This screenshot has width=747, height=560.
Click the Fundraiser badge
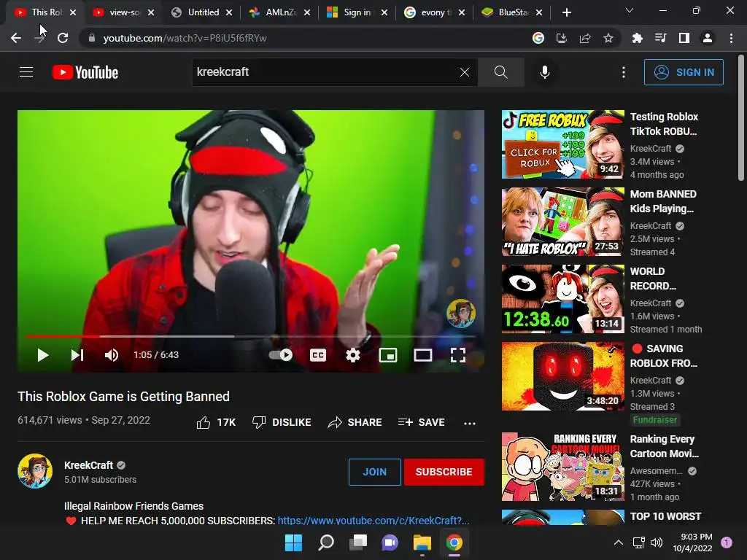click(x=654, y=419)
